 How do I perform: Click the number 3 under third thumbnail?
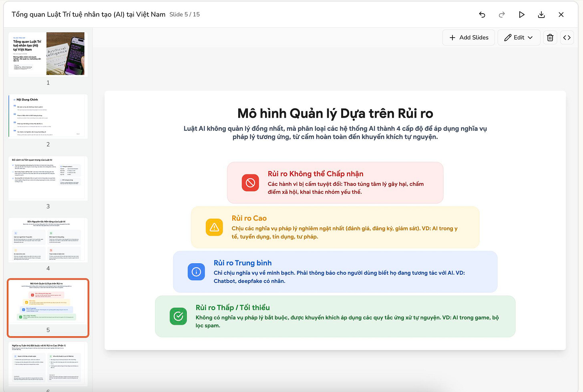click(x=48, y=206)
